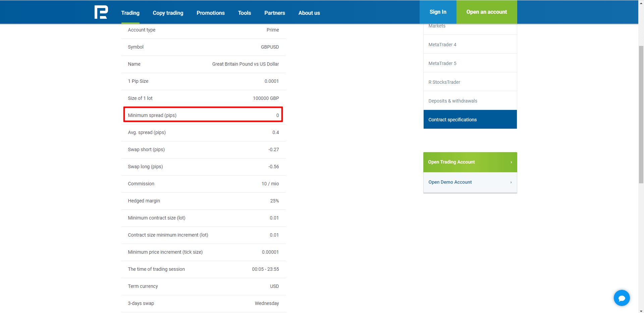Click the RoboForex logo icon
The height and width of the screenshot is (313, 644).
coord(101,12)
